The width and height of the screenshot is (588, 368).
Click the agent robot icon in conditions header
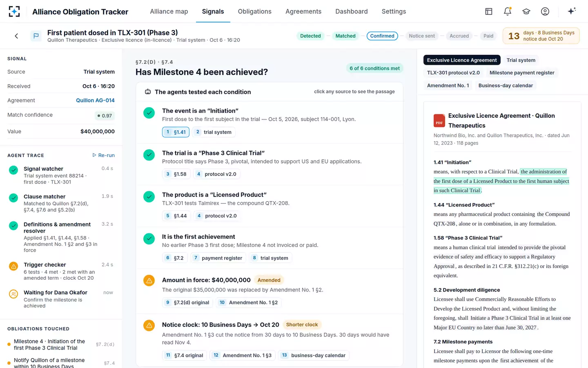[x=148, y=92]
